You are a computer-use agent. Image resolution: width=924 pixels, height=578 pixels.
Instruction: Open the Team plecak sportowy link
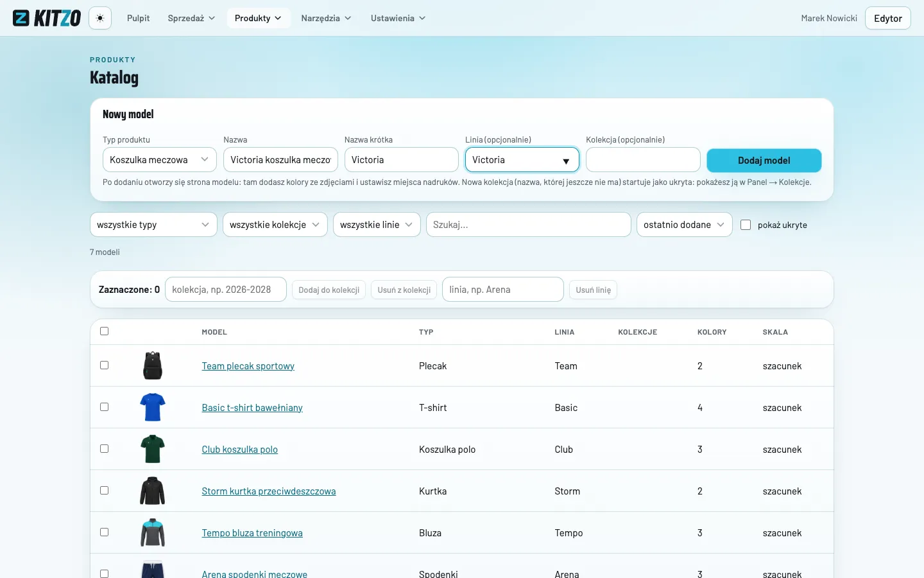[248, 366]
